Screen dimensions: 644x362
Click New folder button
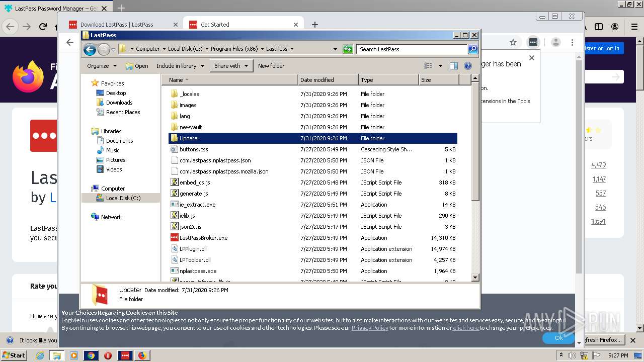click(x=271, y=66)
